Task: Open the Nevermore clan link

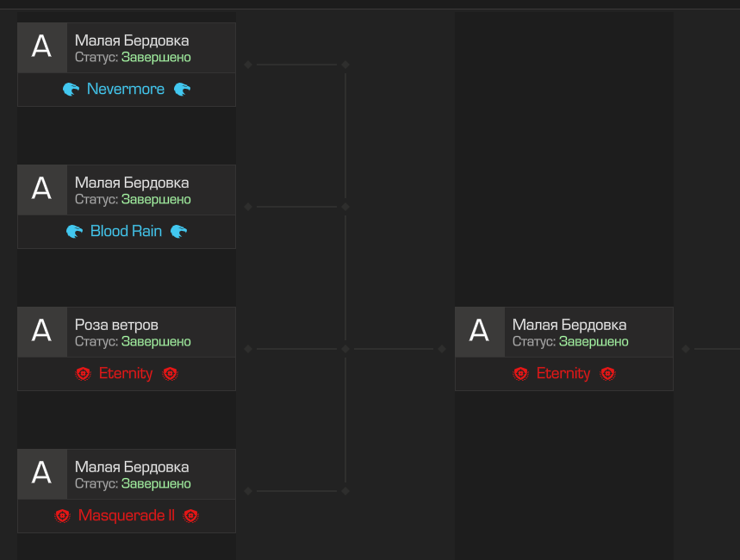Action: click(x=126, y=89)
